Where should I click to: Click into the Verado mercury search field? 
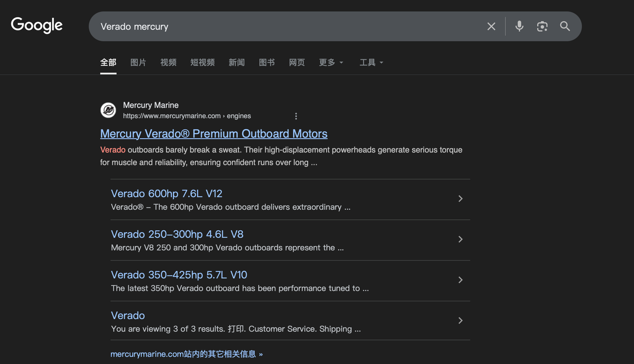click(x=287, y=26)
